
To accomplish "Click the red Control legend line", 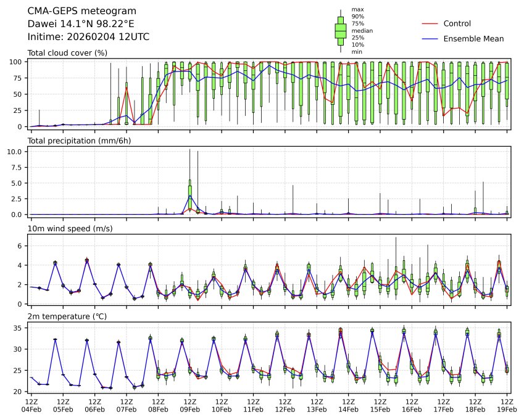I will coord(430,23).
